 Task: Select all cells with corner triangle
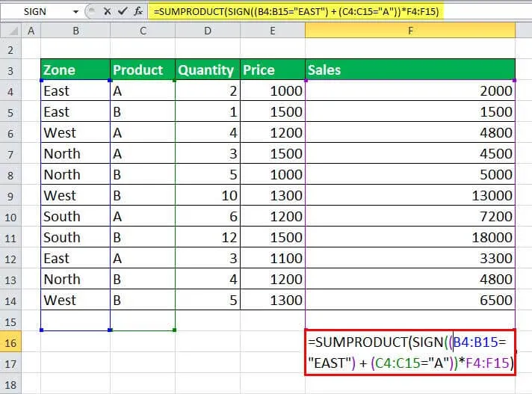tap(11, 31)
